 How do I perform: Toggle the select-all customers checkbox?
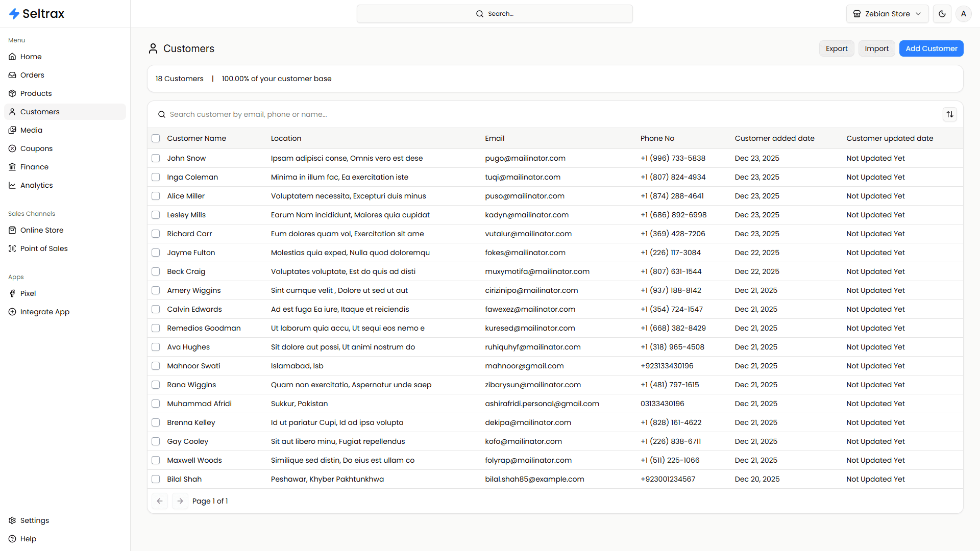156,138
